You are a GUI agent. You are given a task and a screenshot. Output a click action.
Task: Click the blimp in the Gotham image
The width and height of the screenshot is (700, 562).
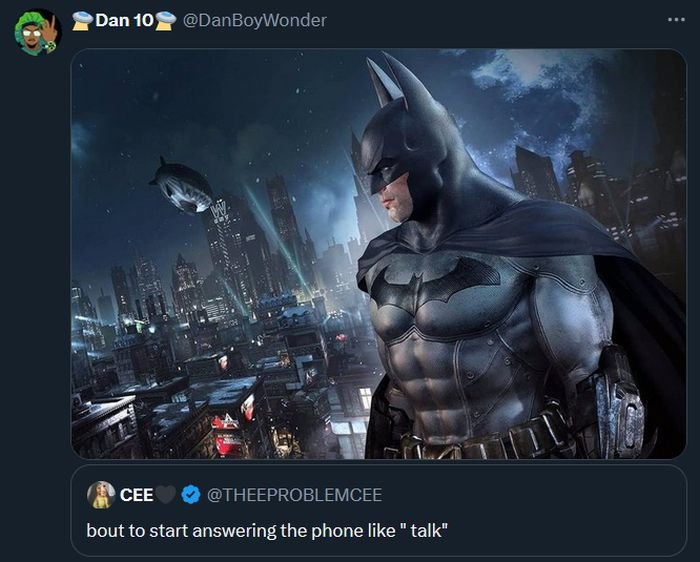(182, 185)
